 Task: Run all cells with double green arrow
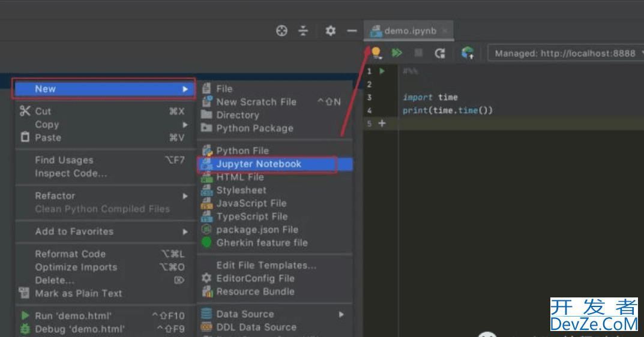pyautogui.click(x=397, y=53)
